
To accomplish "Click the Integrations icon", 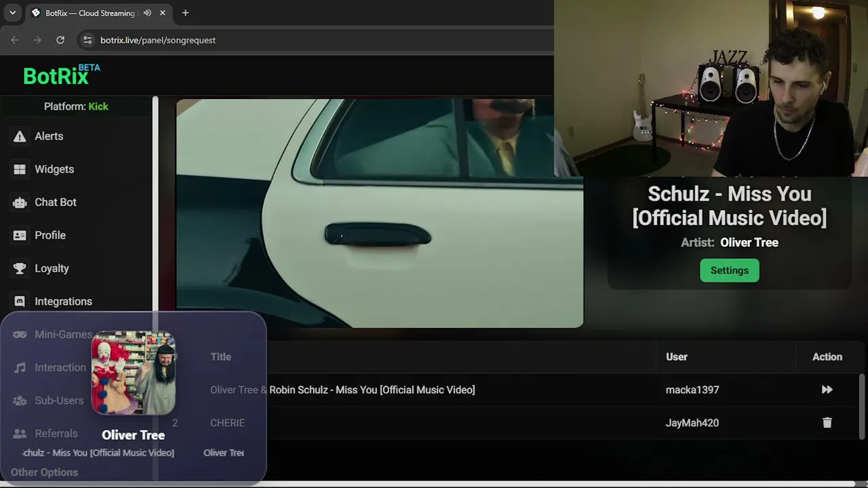I will tap(20, 302).
